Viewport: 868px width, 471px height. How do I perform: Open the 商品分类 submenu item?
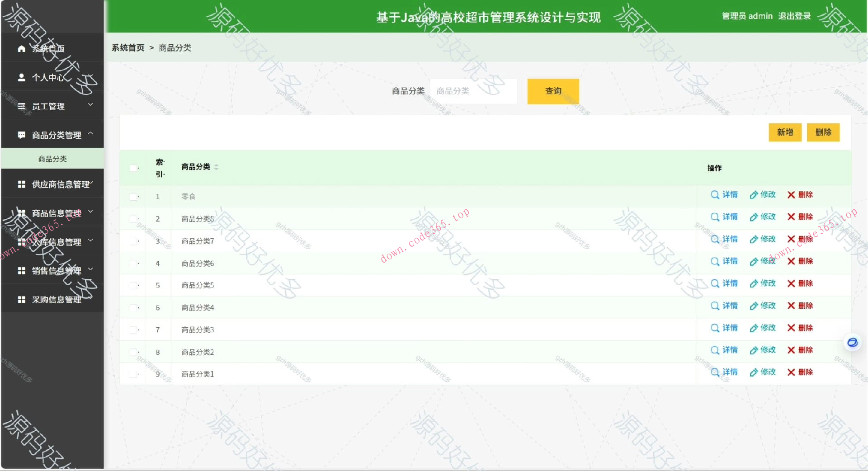pyautogui.click(x=52, y=159)
